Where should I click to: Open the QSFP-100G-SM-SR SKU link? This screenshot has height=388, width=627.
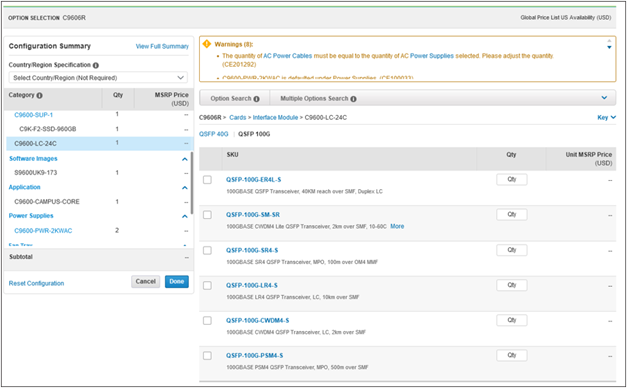pos(253,215)
